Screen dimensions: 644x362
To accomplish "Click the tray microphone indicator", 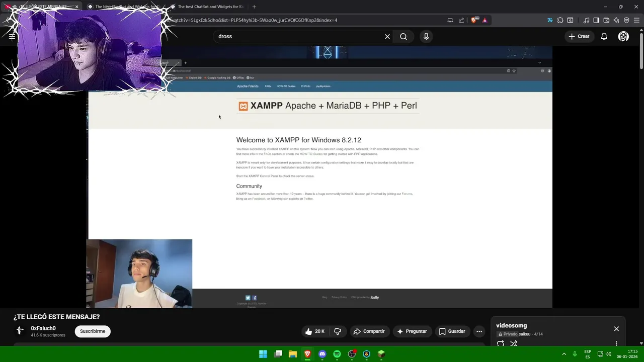I will tap(575, 354).
